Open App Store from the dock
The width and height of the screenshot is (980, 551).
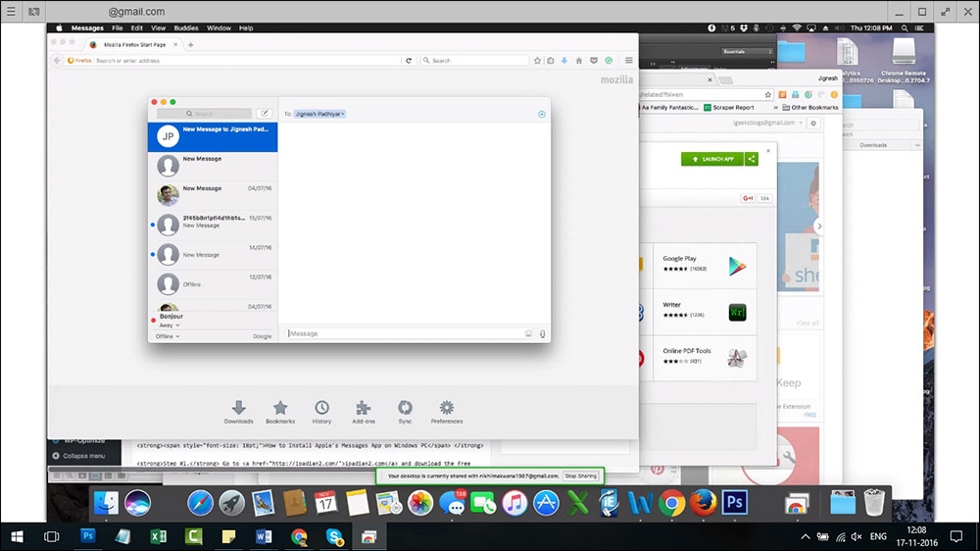click(x=546, y=503)
